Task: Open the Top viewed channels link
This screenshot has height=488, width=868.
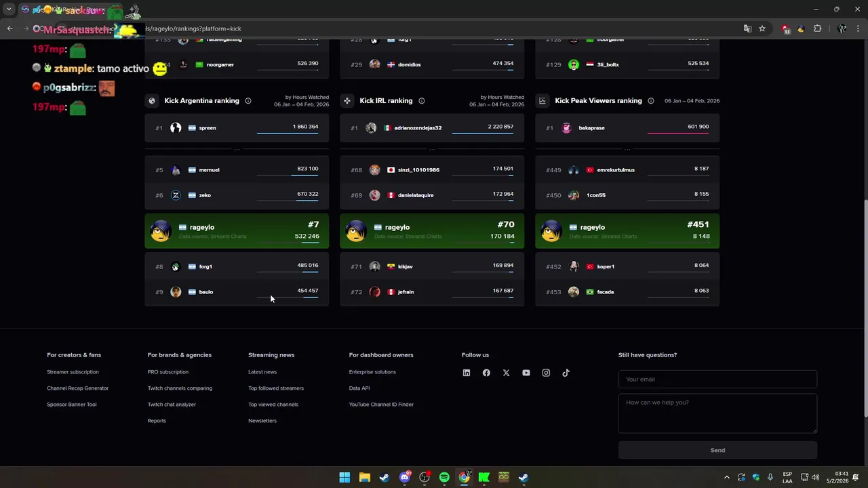Action: coord(273,405)
